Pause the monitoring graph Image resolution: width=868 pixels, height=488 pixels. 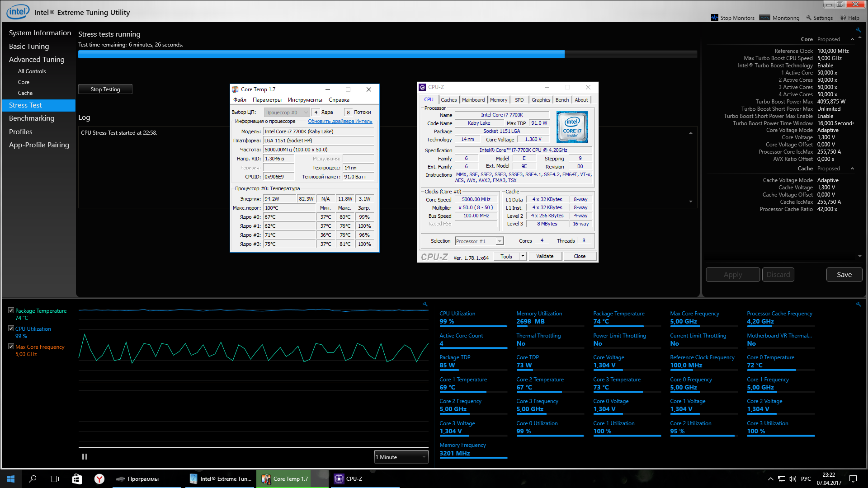tap(85, 457)
